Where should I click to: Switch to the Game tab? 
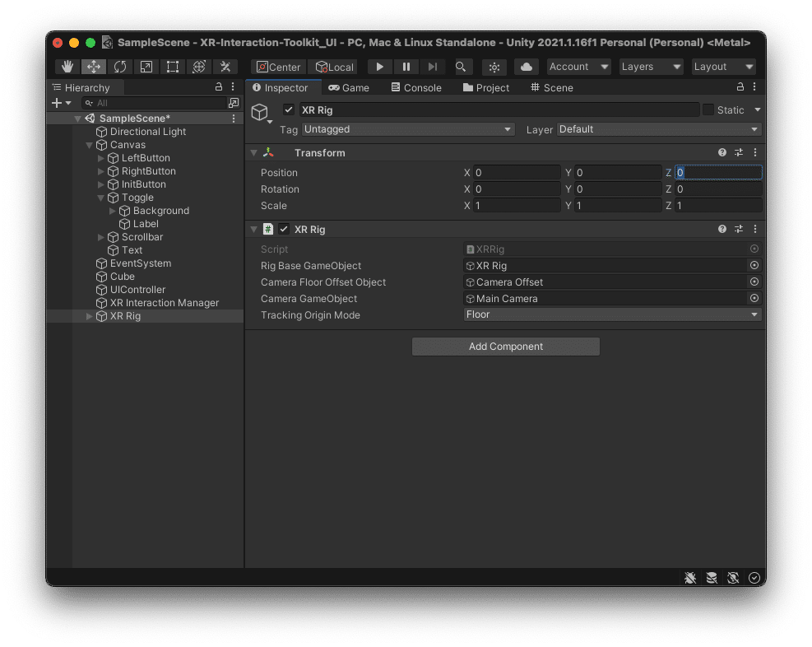pos(349,87)
